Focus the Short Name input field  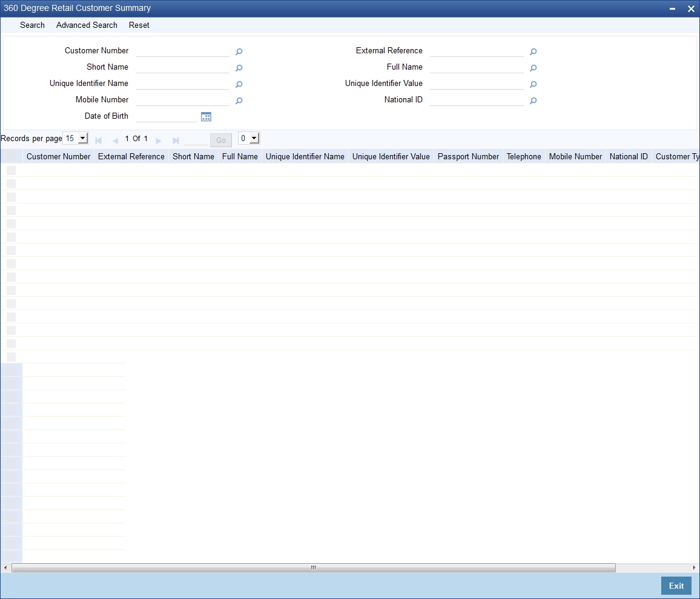(x=182, y=67)
